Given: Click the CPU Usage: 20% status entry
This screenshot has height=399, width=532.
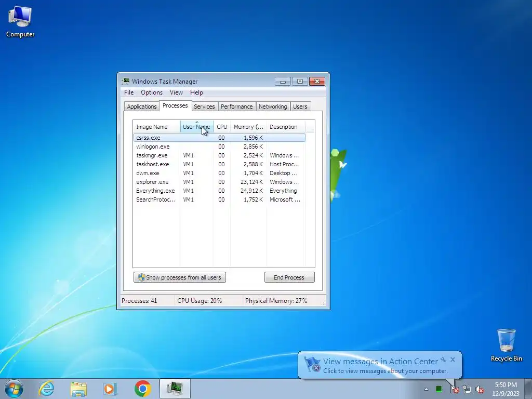Looking at the screenshot, I should [x=199, y=301].
